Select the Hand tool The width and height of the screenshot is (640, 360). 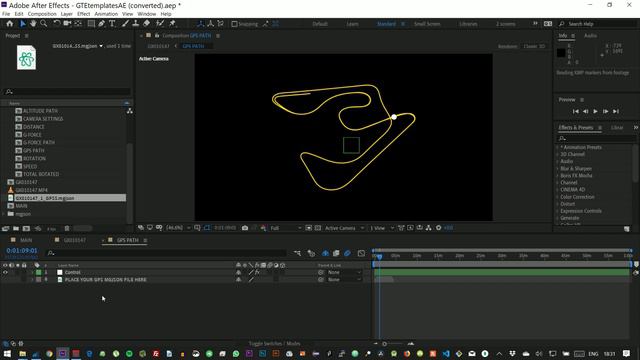(33, 24)
